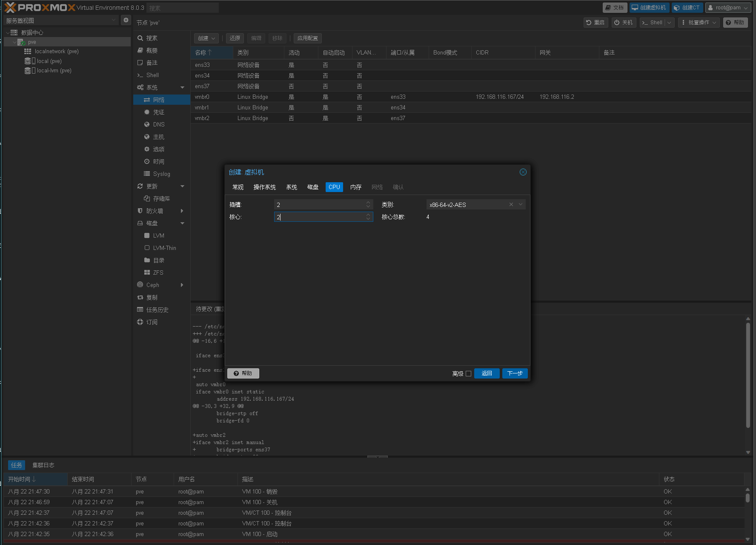The width and height of the screenshot is (756, 545).
Task: Click the help icon button in the dialog
Action: click(x=243, y=373)
